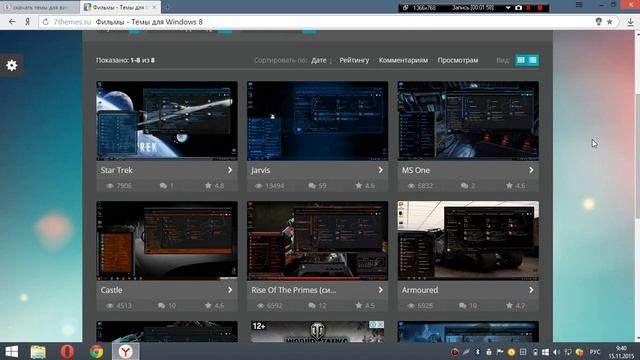The image size is (640, 360).
Task: Open the Star Trek theme thumbnail
Action: (x=167, y=120)
